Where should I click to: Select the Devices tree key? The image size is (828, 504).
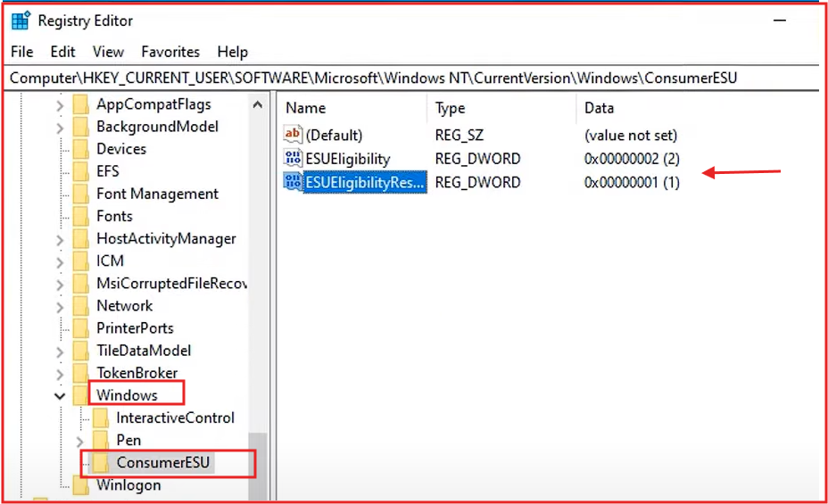(121, 149)
